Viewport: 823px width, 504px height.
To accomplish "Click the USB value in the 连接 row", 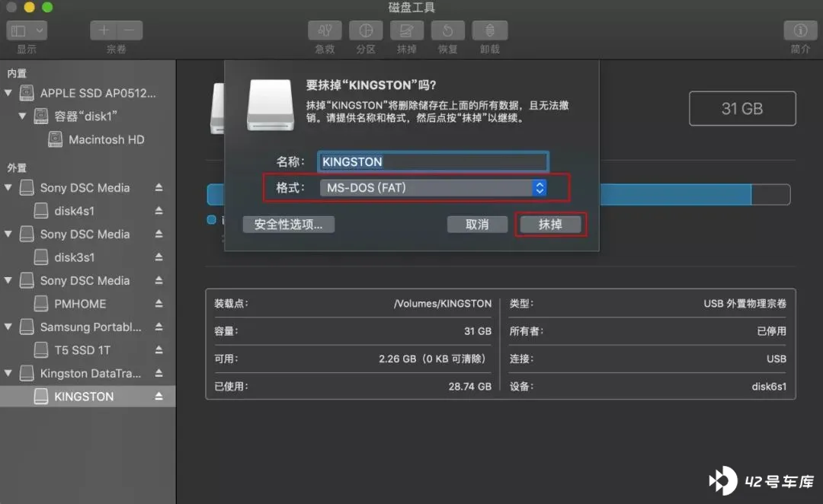I will point(777,359).
